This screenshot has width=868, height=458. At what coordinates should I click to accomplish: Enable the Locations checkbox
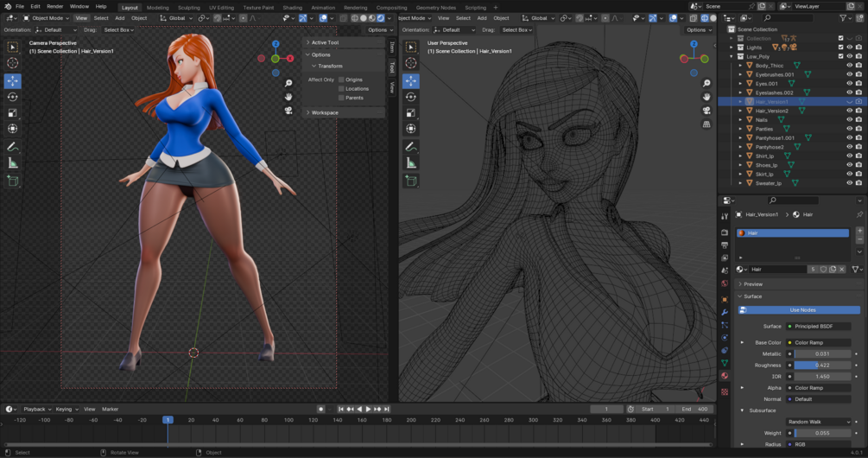(x=342, y=88)
